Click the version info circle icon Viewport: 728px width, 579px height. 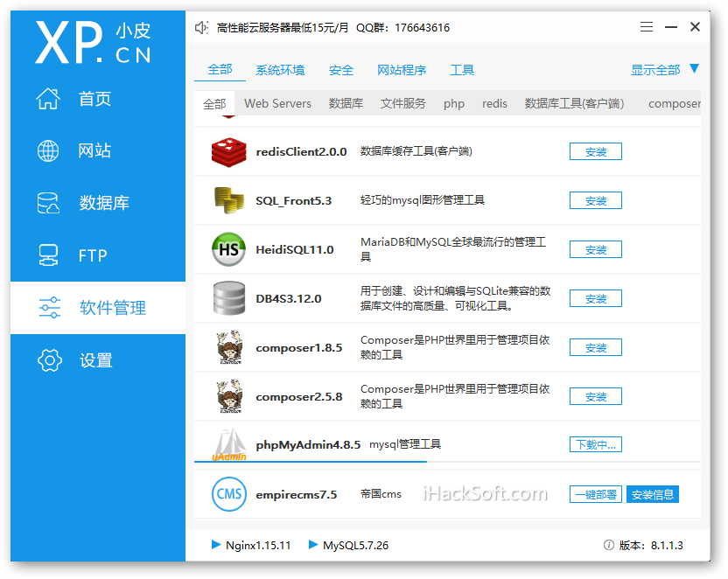coord(609,545)
